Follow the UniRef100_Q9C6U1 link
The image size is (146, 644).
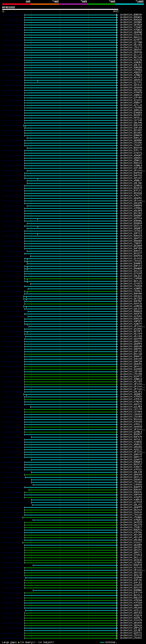point(131,296)
